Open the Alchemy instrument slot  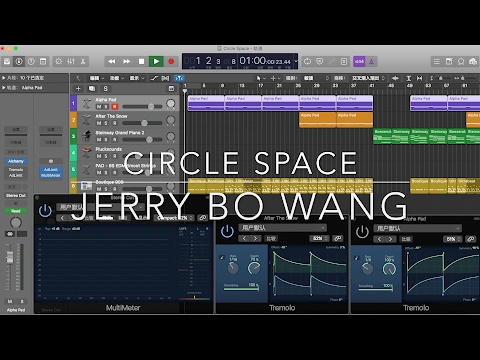click(16, 161)
